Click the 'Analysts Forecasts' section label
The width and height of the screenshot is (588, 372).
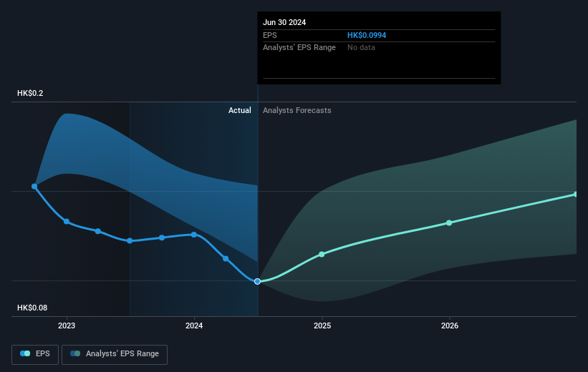click(x=297, y=110)
